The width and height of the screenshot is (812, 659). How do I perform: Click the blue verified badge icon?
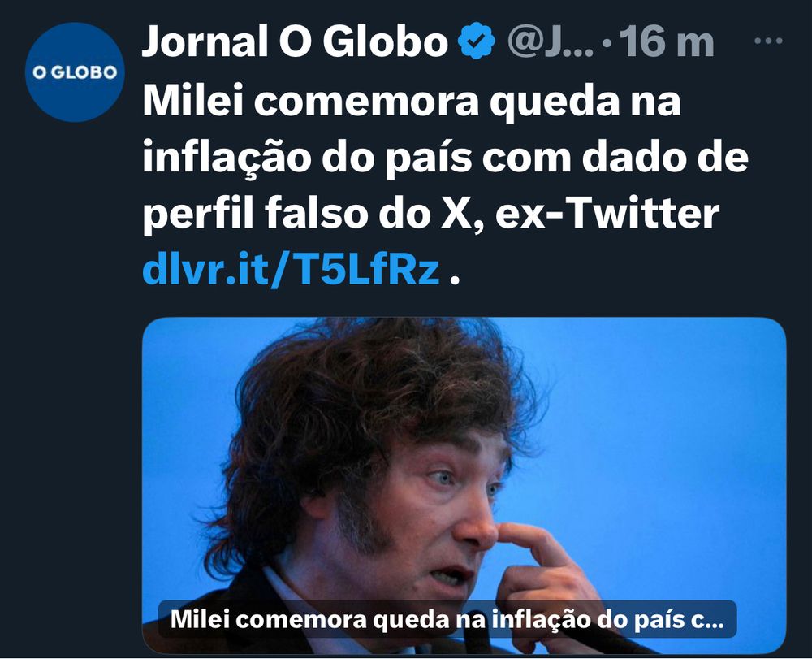(x=477, y=41)
